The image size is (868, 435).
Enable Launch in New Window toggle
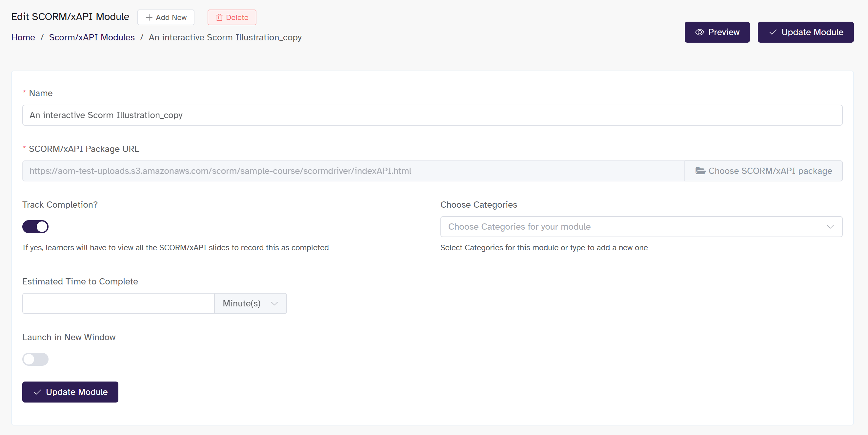click(35, 359)
